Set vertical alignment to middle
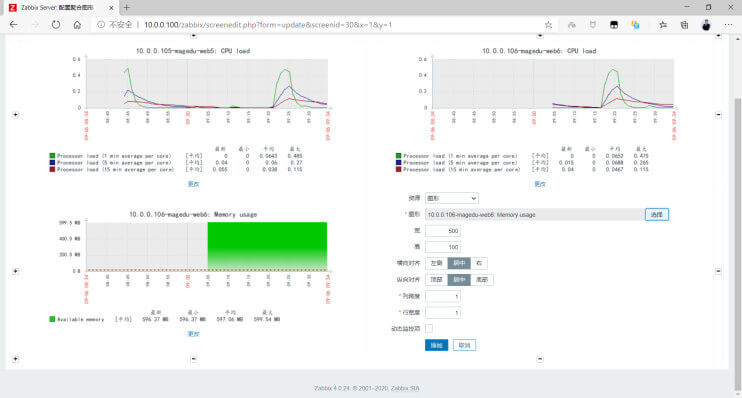This screenshot has height=398, width=742. [x=459, y=280]
